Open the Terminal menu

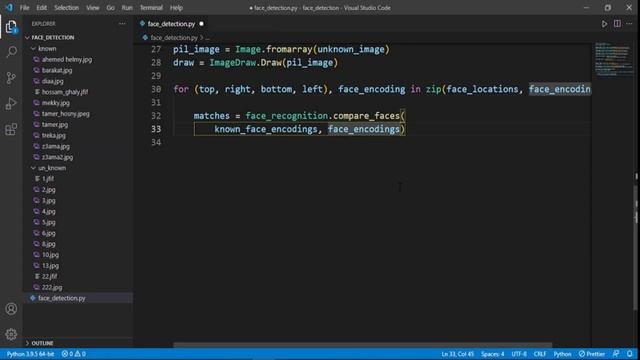[151, 8]
